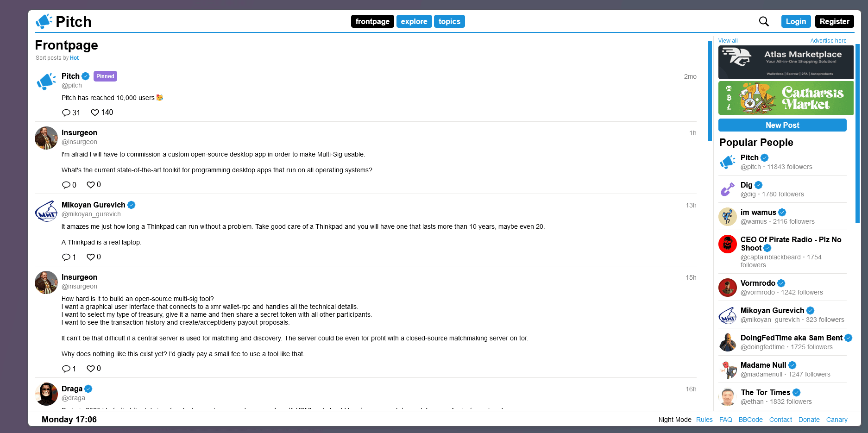Screen dimensions: 868x433
Task: Click the Login button
Action: pos(795,21)
